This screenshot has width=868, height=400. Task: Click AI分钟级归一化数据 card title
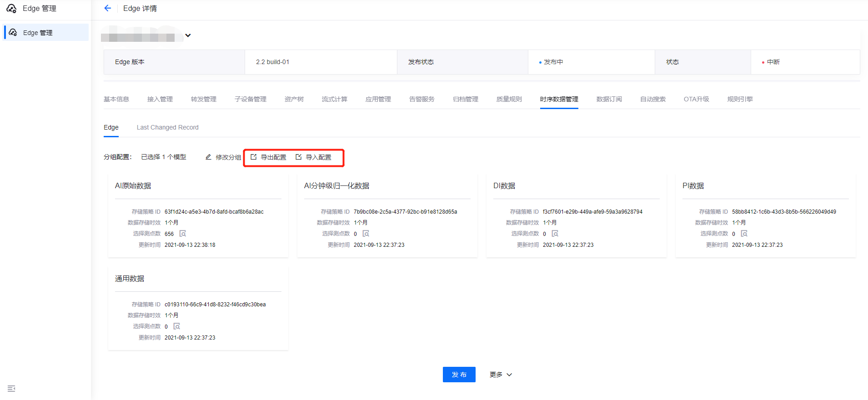tap(336, 185)
